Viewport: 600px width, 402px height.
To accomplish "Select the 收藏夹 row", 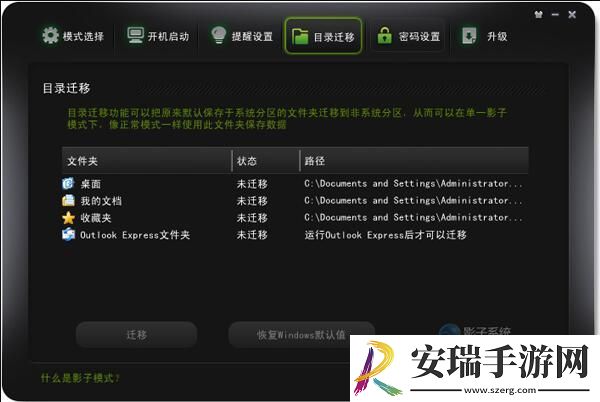I will pyautogui.click(x=295, y=218).
